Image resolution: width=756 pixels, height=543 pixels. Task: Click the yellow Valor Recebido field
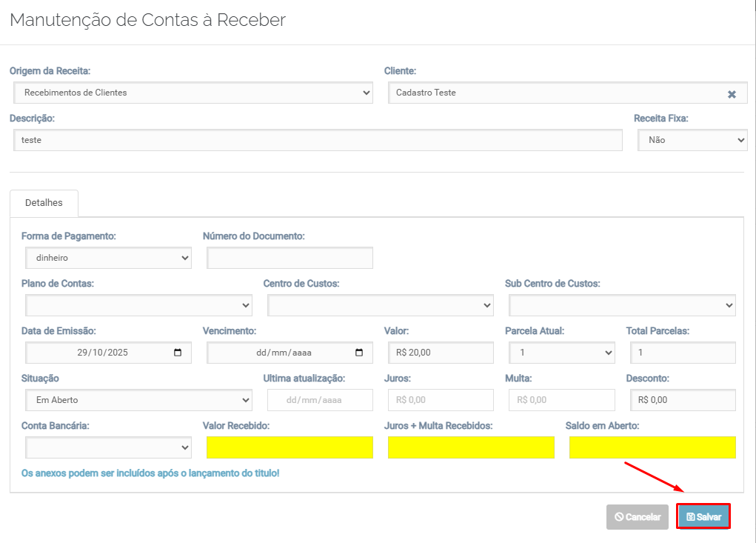click(290, 447)
